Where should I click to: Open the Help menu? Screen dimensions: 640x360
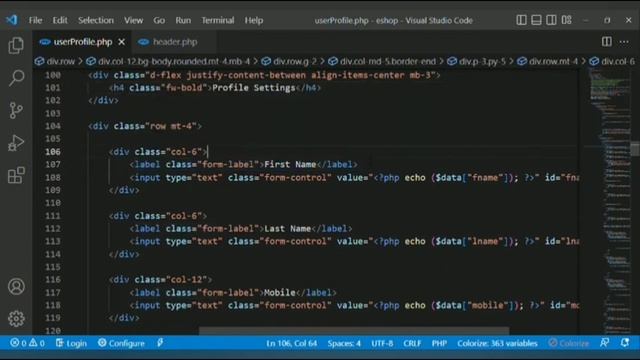coord(254,20)
